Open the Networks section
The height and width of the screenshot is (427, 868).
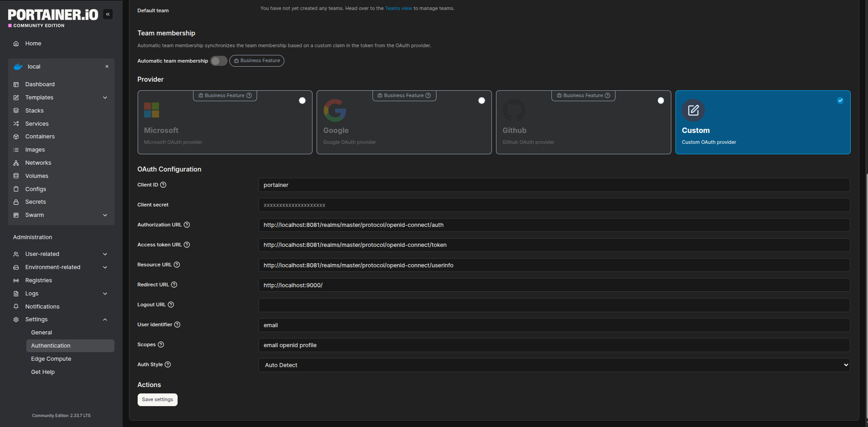[38, 162]
